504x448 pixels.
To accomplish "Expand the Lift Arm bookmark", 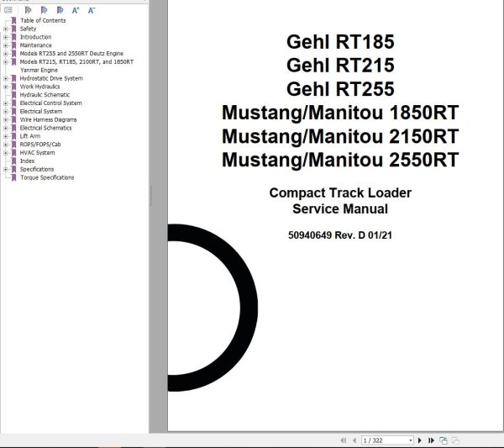I will pyautogui.click(x=6, y=136).
